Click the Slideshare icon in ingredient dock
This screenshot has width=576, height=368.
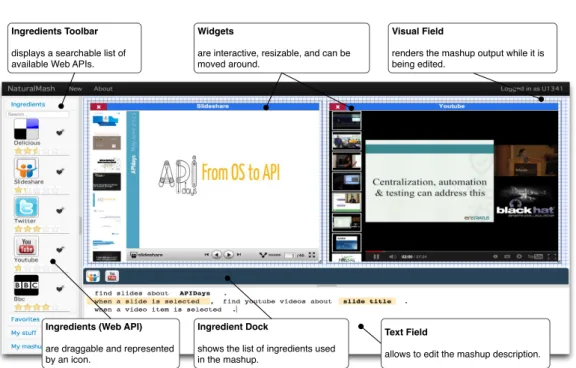tap(93, 276)
